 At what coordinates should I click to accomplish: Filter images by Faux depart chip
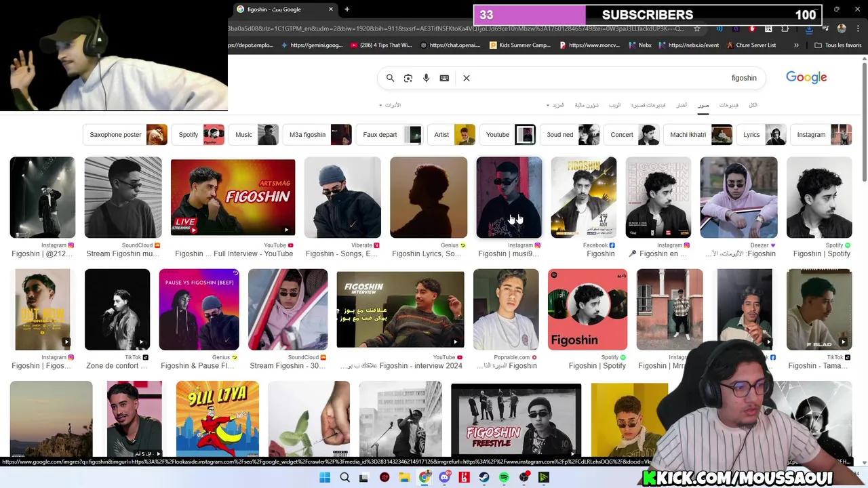pyautogui.click(x=390, y=134)
